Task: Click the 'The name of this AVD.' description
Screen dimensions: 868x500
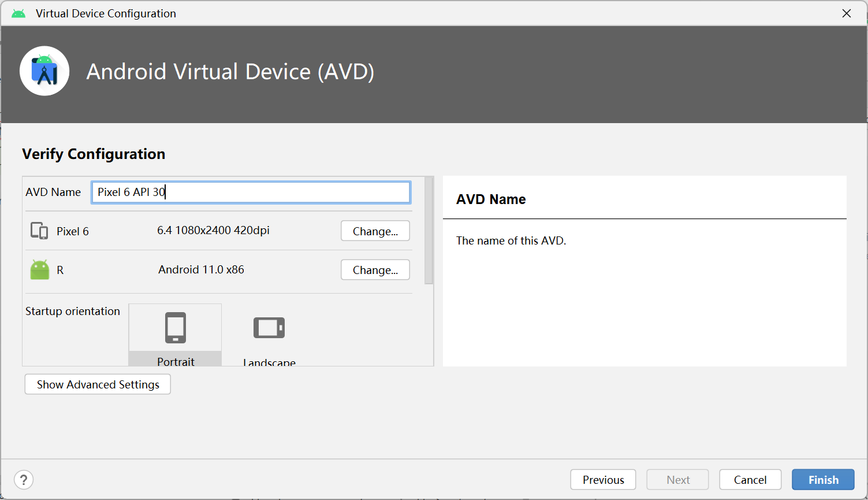Action: click(x=511, y=240)
